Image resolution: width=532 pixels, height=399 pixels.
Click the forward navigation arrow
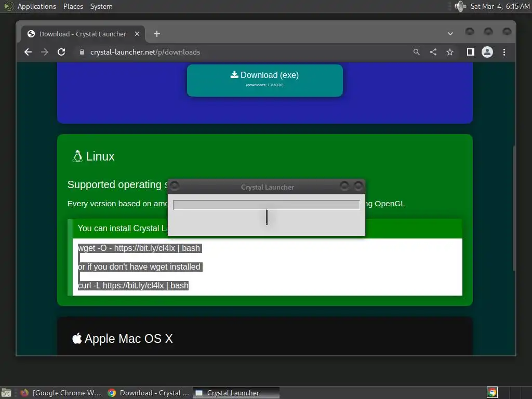(x=45, y=52)
